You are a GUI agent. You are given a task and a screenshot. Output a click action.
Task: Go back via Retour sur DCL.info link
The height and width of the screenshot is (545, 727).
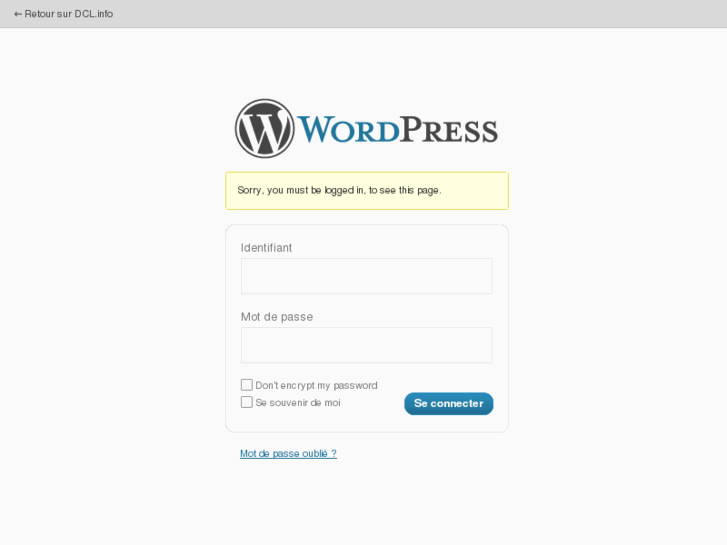click(64, 14)
